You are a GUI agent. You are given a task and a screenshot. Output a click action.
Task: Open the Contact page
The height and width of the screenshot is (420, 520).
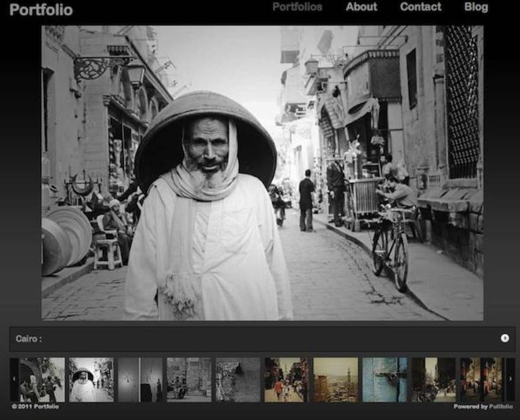420,7
